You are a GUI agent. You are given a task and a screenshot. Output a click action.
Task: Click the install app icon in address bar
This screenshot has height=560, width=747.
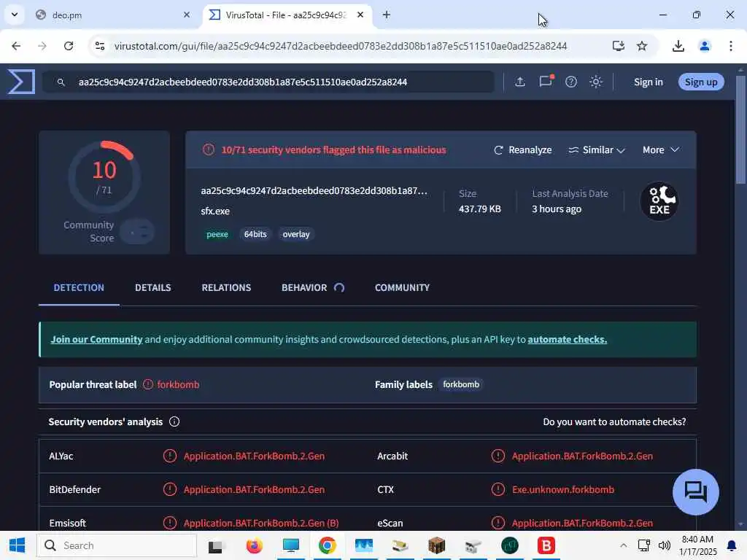point(619,46)
